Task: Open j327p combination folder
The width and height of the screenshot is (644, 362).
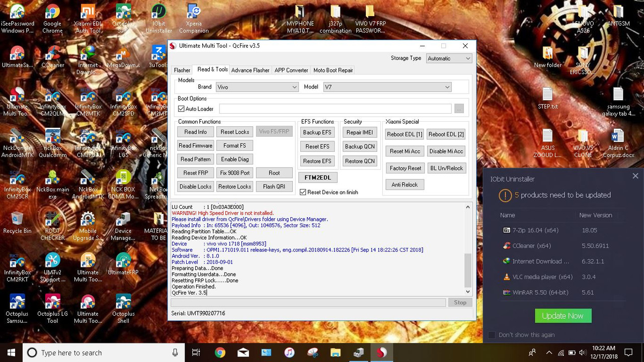Action: pos(335,19)
